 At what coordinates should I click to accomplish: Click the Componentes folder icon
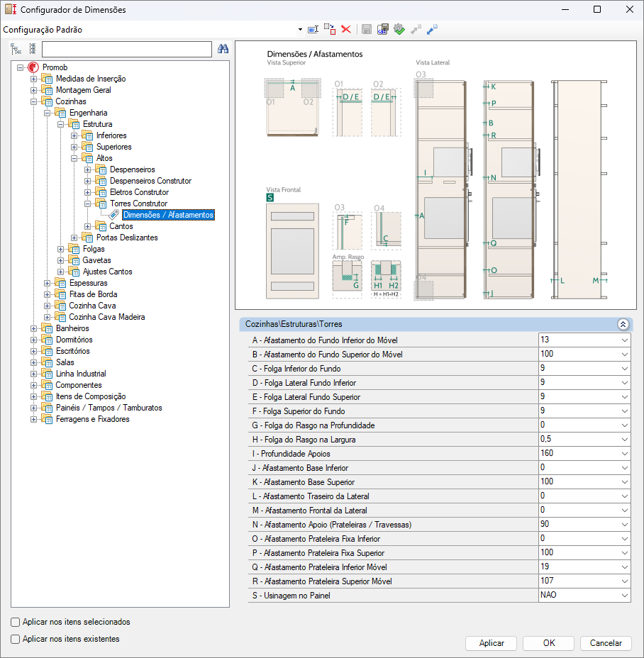coord(47,385)
